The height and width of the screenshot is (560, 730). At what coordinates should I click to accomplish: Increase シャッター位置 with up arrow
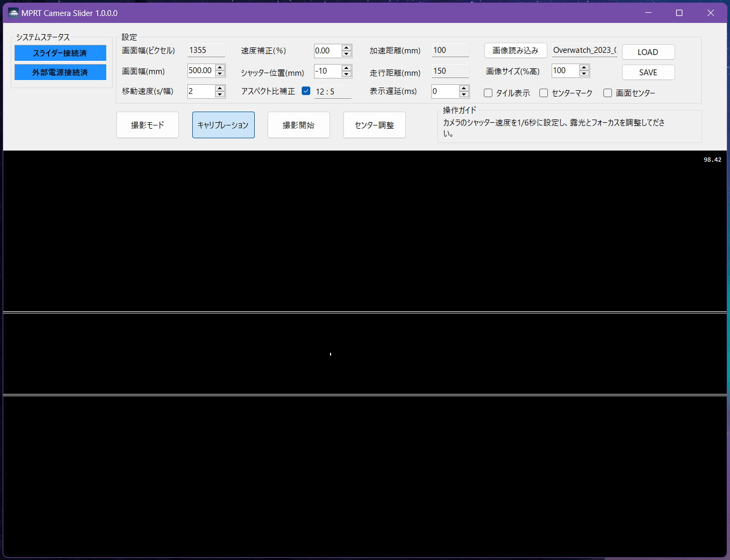347,68
